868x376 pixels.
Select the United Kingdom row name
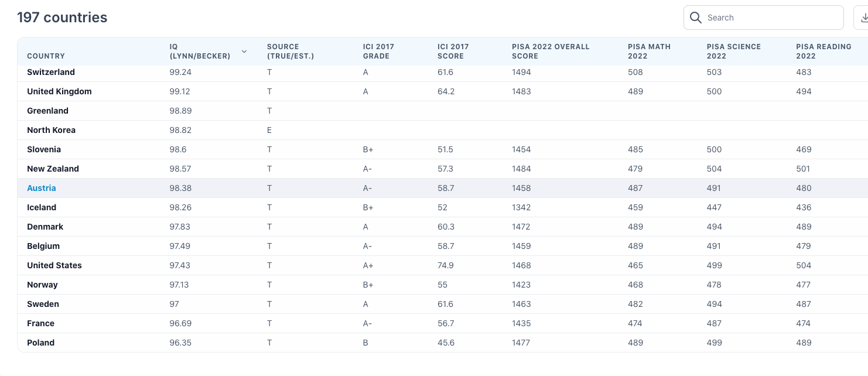coord(59,91)
